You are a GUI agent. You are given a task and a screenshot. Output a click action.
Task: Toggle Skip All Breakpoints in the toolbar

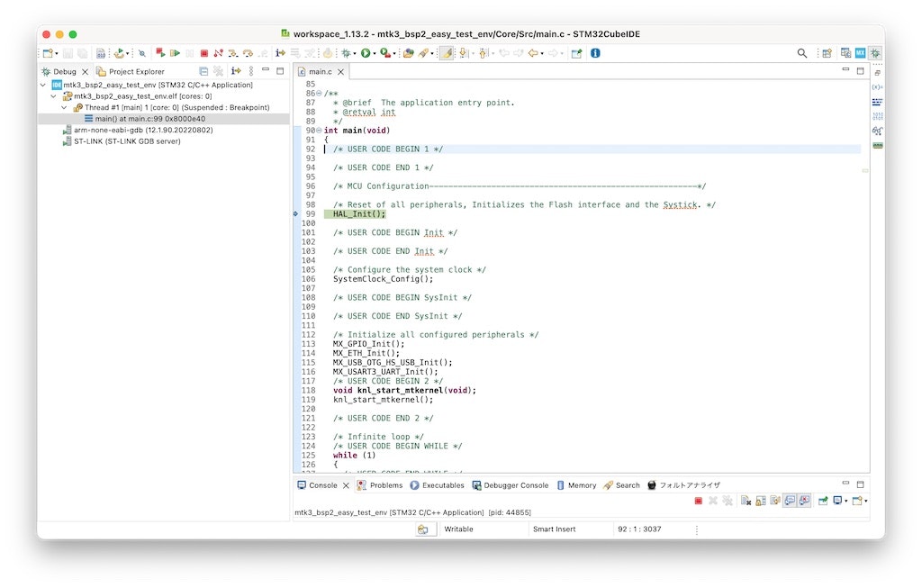click(141, 52)
